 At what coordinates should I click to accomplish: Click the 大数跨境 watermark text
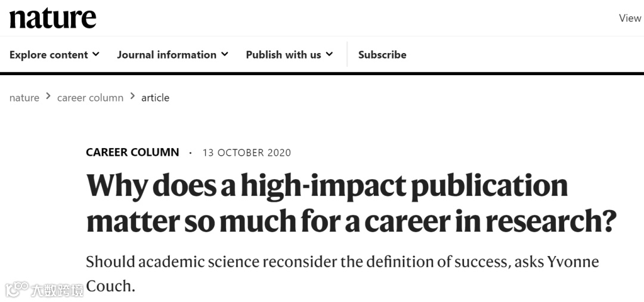coord(57,291)
